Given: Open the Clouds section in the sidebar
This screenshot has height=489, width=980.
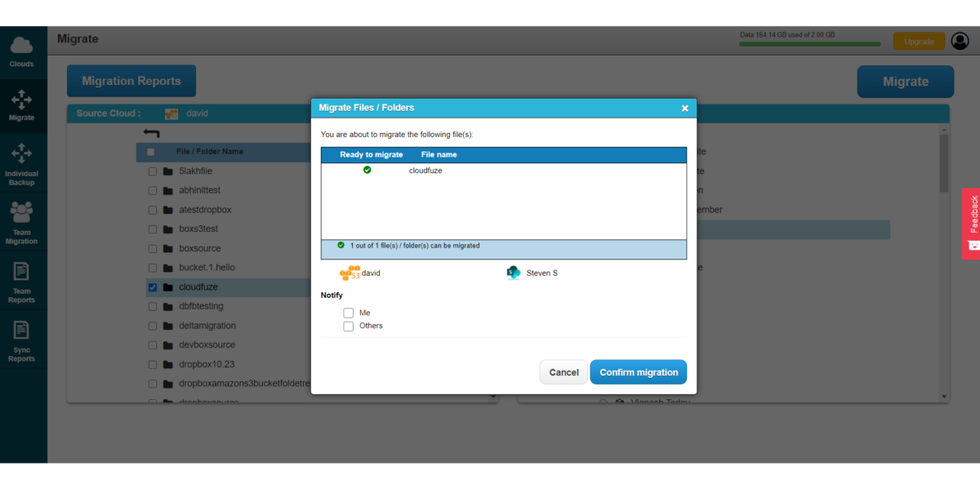Looking at the screenshot, I should coord(23,49).
